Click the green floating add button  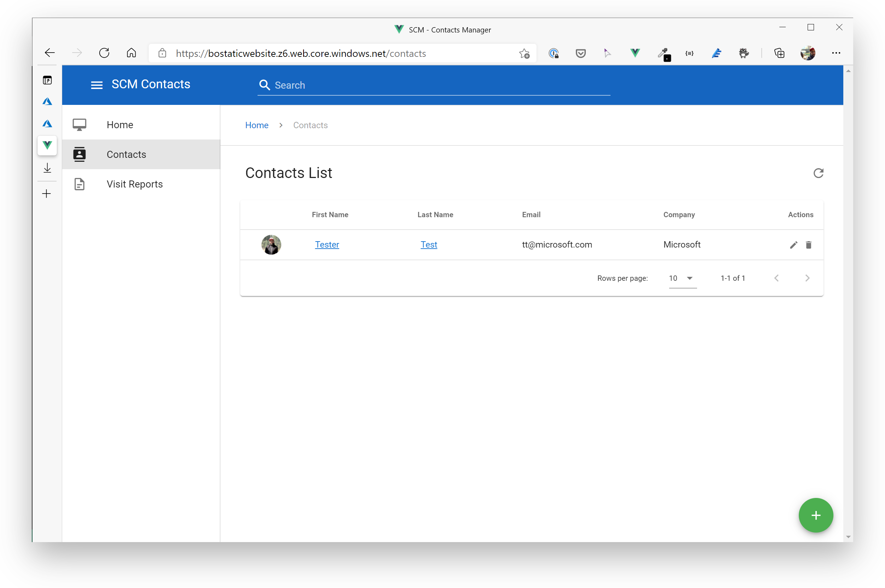(x=817, y=515)
